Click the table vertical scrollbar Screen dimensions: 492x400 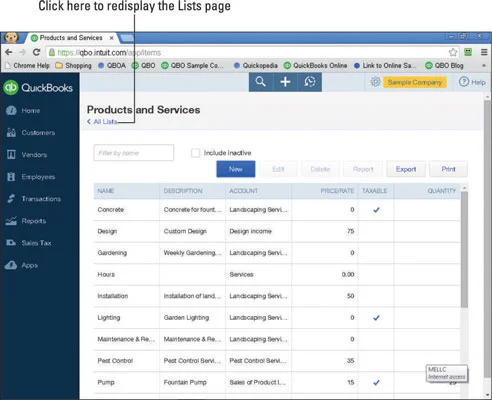(464, 249)
